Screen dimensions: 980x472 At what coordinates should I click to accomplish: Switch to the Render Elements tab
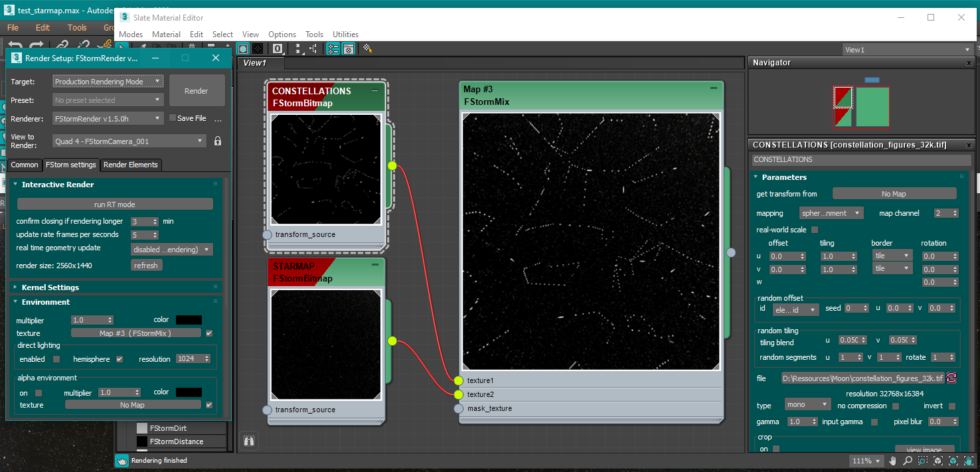click(x=131, y=165)
